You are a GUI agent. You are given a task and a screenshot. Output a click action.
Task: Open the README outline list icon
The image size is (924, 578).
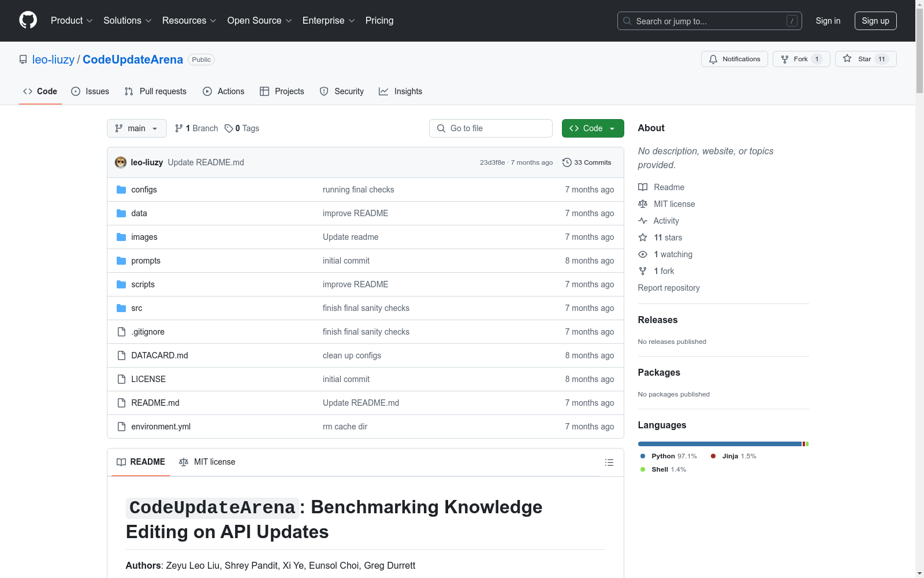click(609, 462)
